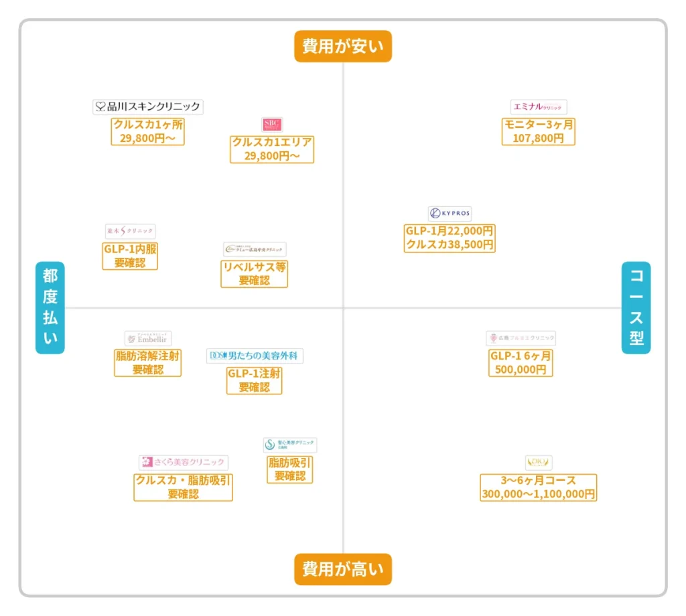Click the 3〜6ヶ月コース price box
The image size is (686, 616).
pyautogui.click(x=539, y=487)
